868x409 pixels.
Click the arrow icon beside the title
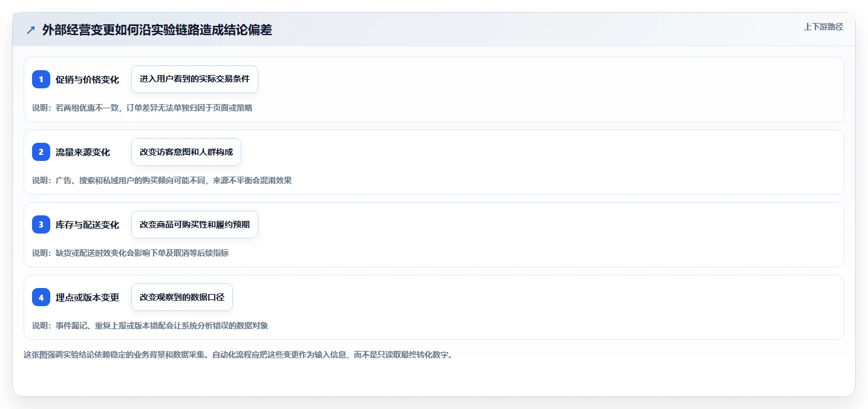31,30
